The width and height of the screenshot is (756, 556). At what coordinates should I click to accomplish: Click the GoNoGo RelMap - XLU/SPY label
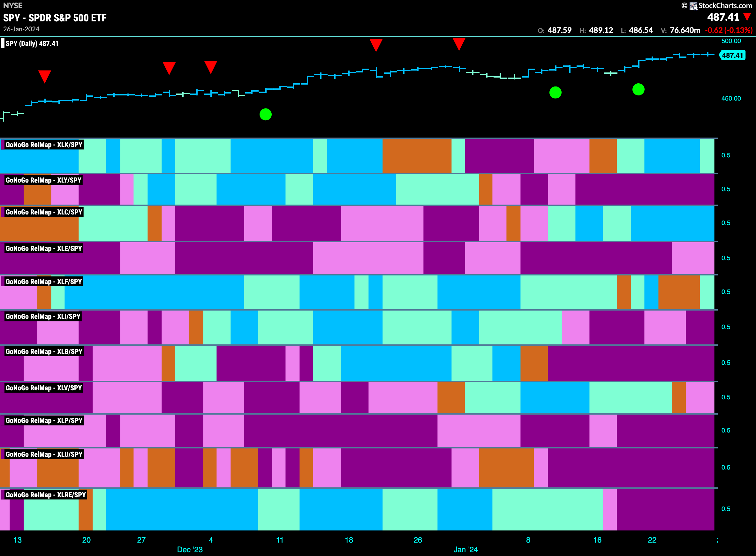click(x=44, y=455)
